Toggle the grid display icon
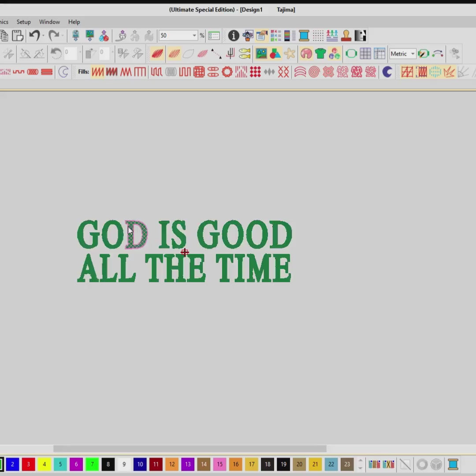Screen dimensions: 476x476 pos(365,54)
